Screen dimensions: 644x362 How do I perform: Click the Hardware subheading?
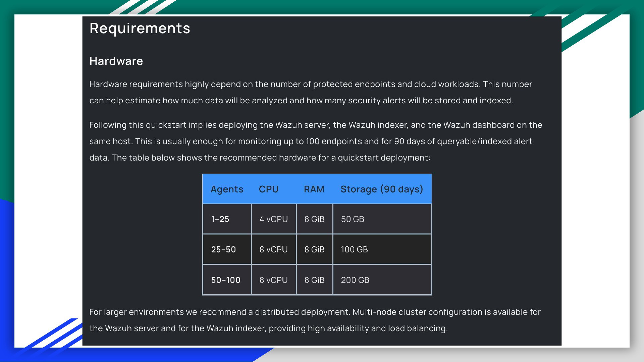(x=116, y=61)
